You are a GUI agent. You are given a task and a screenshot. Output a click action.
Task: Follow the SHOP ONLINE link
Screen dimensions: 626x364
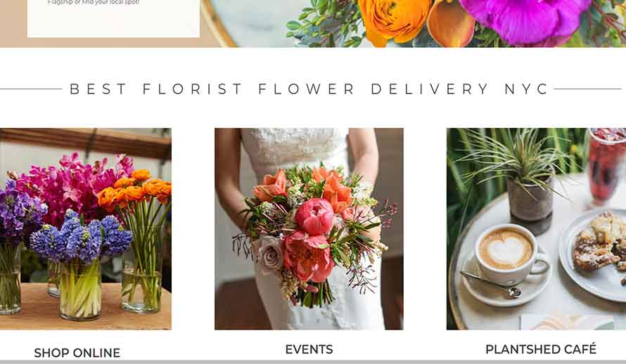point(77,353)
